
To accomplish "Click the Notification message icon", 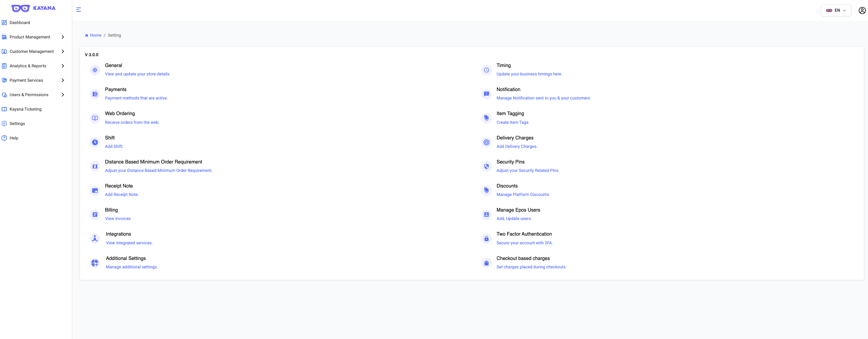I will (487, 94).
